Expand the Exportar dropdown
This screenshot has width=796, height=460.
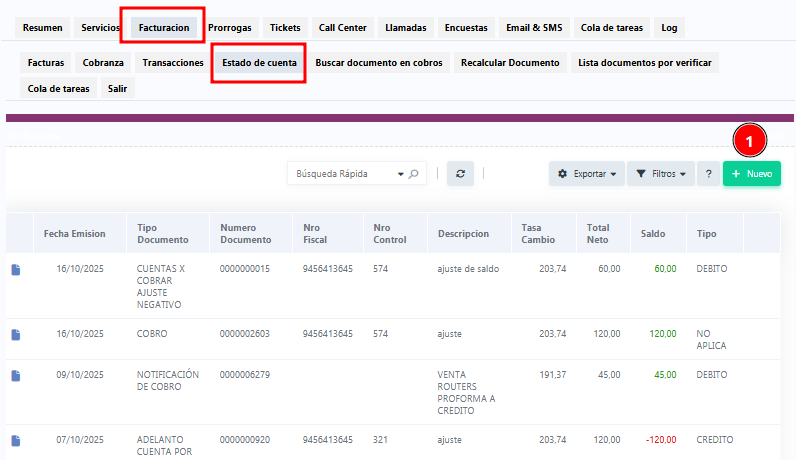coord(587,173)
